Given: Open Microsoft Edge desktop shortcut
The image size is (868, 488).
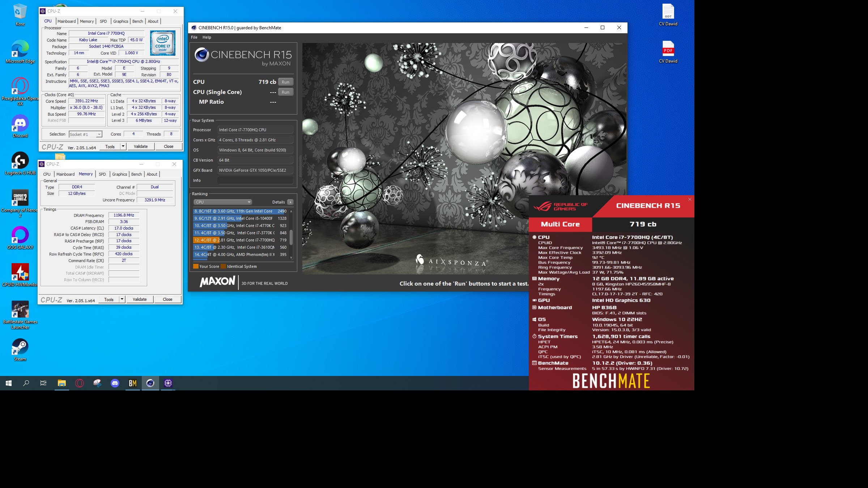Looking at the screenshot, I should (x=20, y=52).
